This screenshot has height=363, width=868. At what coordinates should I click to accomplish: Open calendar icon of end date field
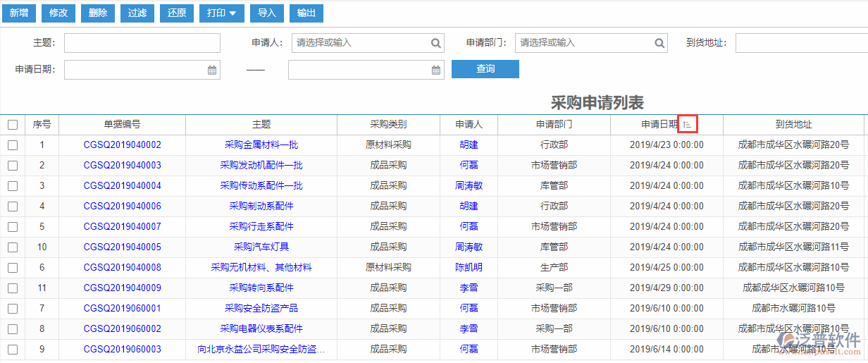(436, 70)
